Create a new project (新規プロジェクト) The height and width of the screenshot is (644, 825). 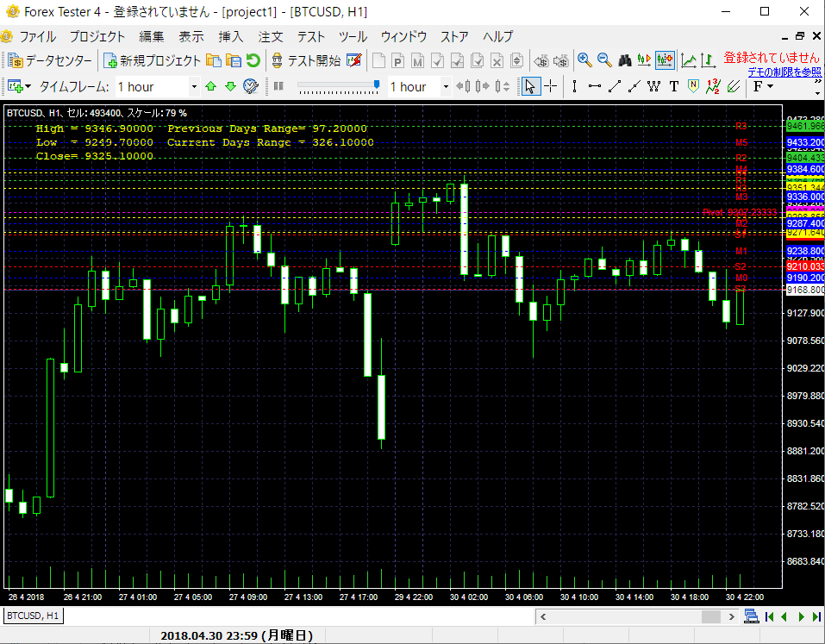tap(152, 61)
